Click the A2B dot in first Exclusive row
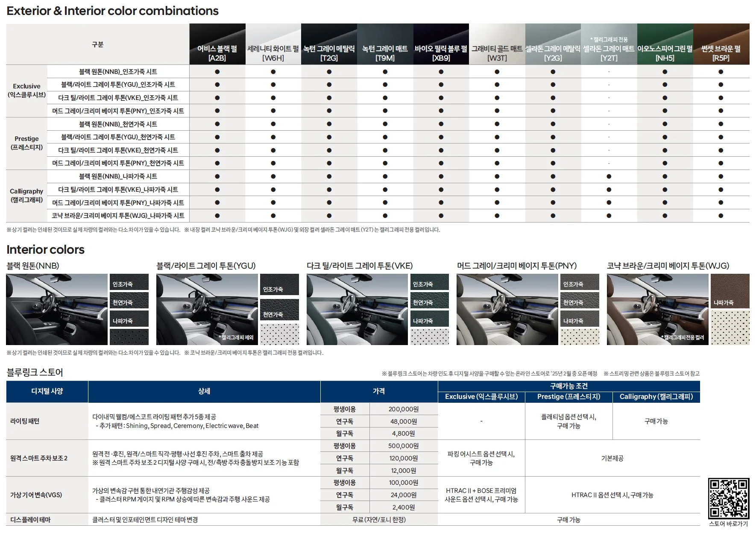The image size is (756, 533). coord(217,72)
